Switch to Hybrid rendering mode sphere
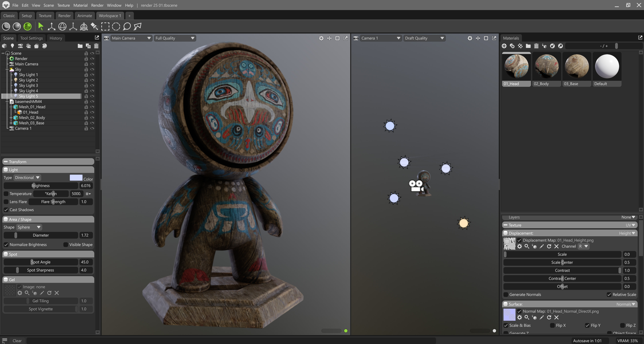Screen dimensions: 644x344 pos(17,26)
